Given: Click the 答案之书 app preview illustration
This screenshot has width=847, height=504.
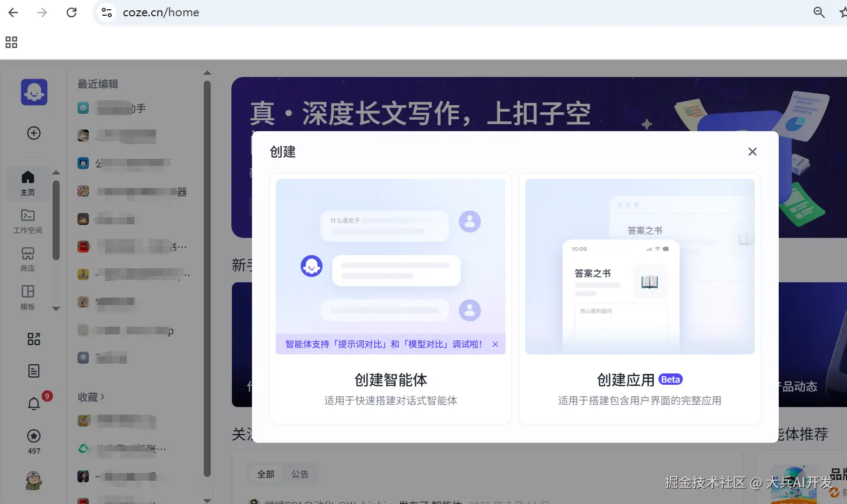Looking at the screenshot, I should (639, 267).
